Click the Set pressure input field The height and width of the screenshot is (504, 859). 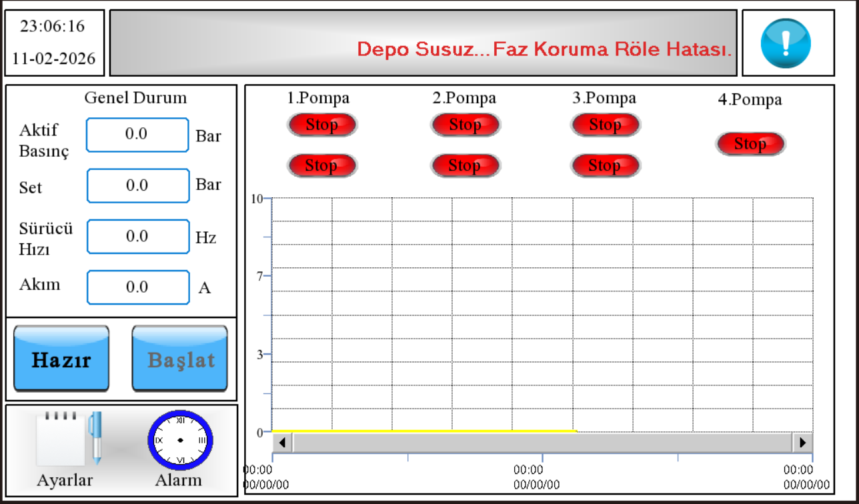tap(137, 185)
